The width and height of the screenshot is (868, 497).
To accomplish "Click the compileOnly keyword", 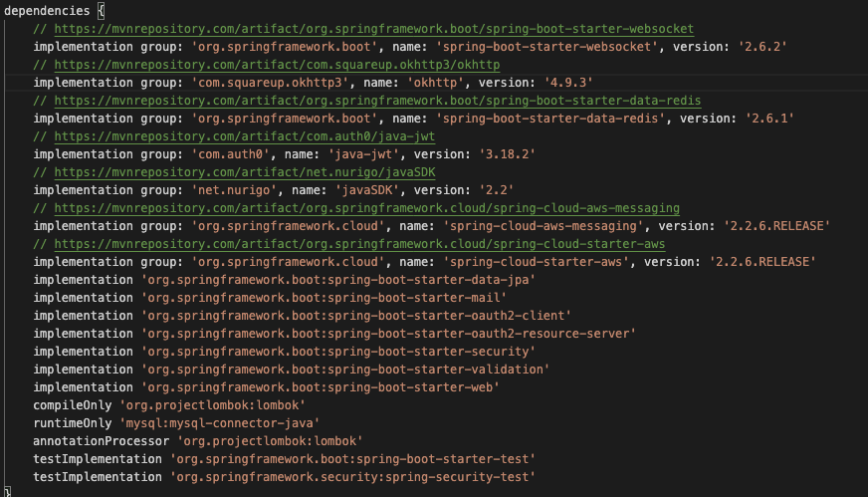I will point(73,405).
